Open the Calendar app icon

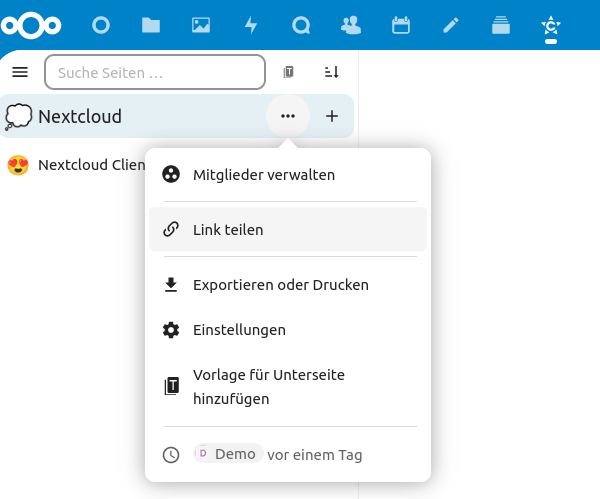click(x=401, y=26)
